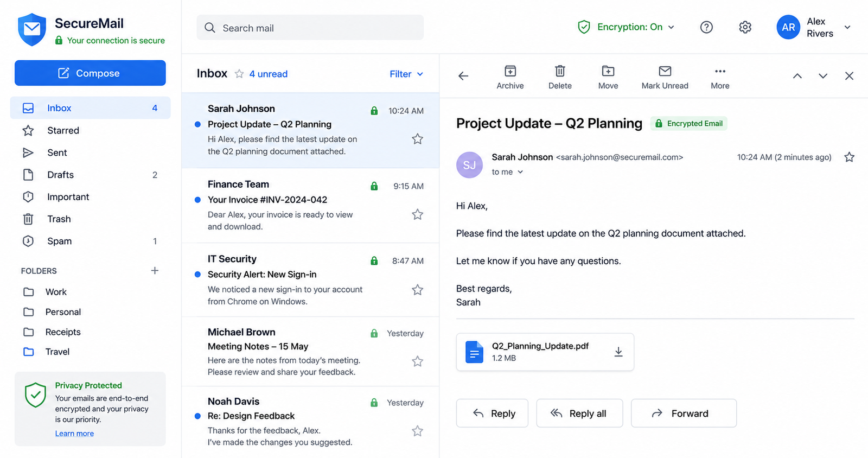
Task: Open the Trash folder
Action: (x=91, y=219)
